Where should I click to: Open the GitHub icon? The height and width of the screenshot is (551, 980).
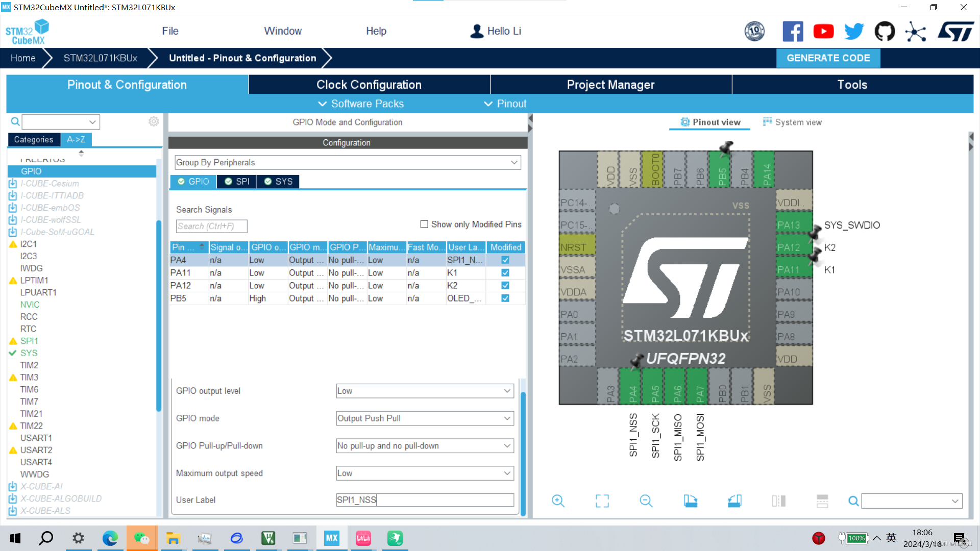click(885, 32)
